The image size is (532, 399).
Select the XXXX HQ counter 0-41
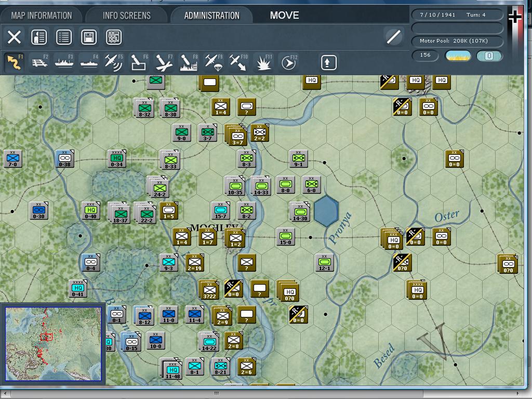point(78,288)
